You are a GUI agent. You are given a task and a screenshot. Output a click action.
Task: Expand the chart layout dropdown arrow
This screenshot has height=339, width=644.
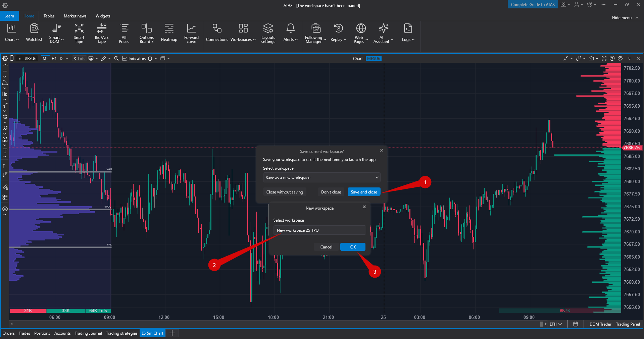coord(168,58)
